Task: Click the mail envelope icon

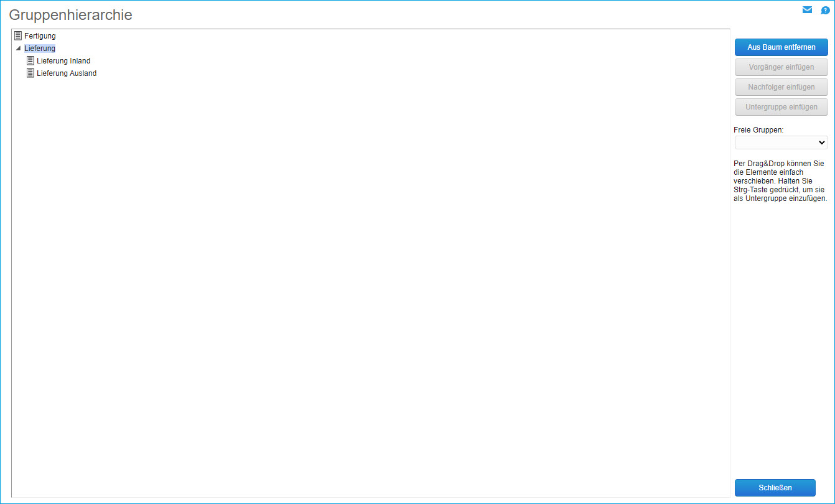Action: pyautogui.click(x=807, y=10)
